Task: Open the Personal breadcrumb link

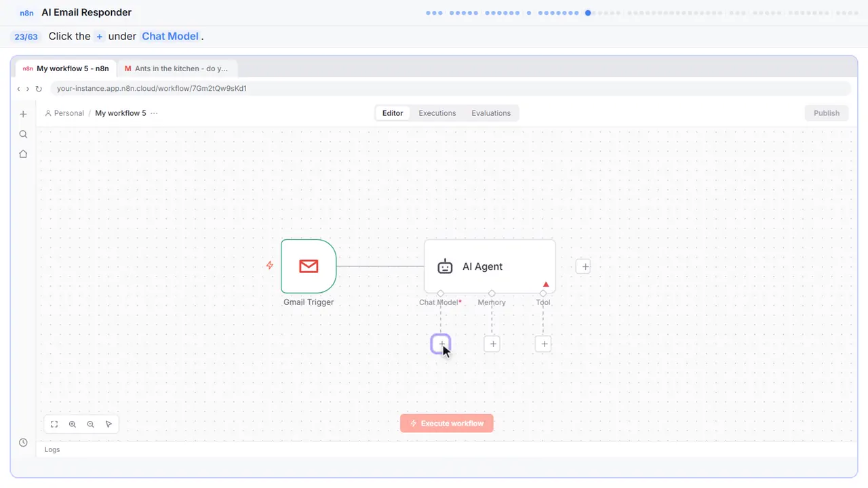Action: (x=64, y=113)
